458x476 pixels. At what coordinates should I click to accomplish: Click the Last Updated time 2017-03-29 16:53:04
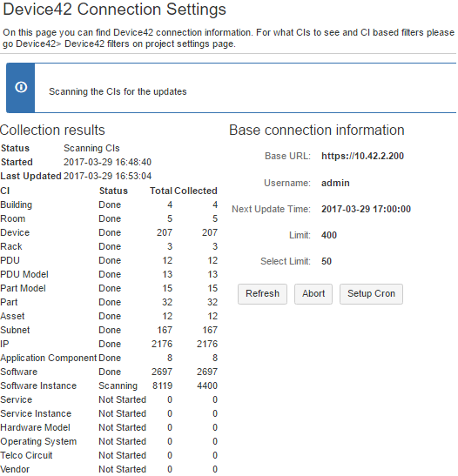pos(107,176)
